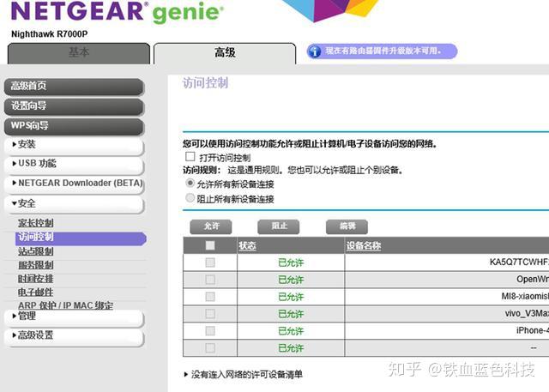This screenshot has height=392, width=549.
Task: Sort by 状态 column header
Action: pyautogui.click(x=248, y=246)
